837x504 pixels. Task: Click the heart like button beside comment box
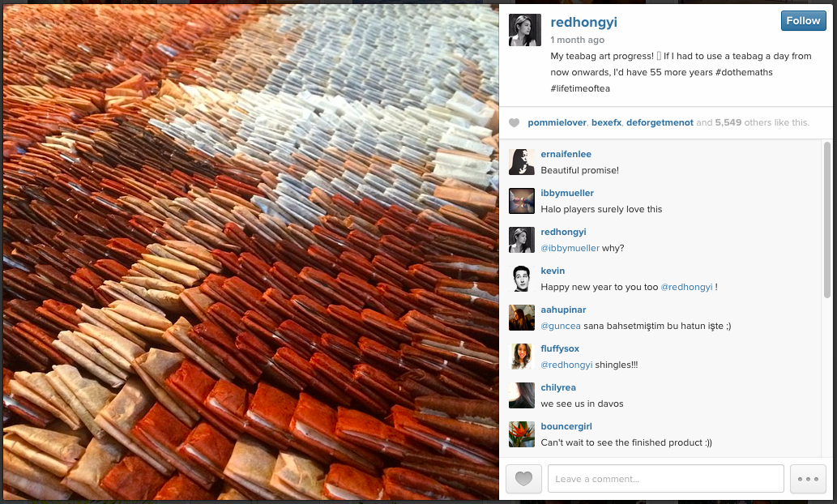tap(523, 478)
